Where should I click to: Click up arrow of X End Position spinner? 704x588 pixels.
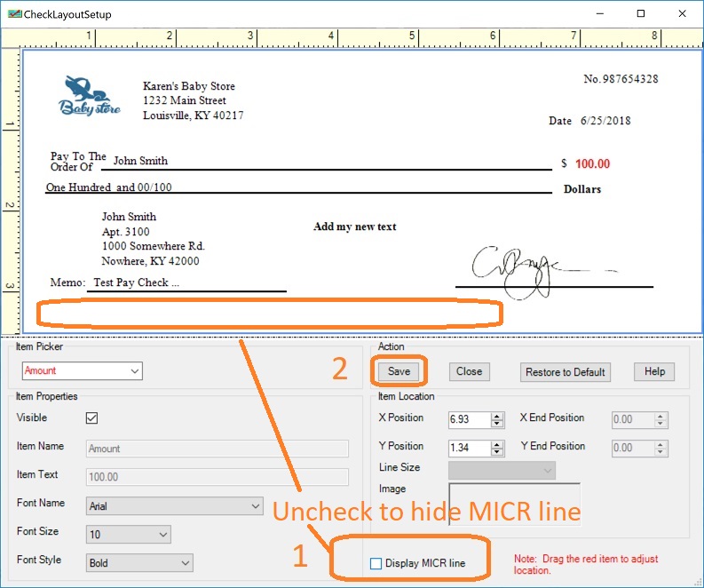tap(660, 417)
